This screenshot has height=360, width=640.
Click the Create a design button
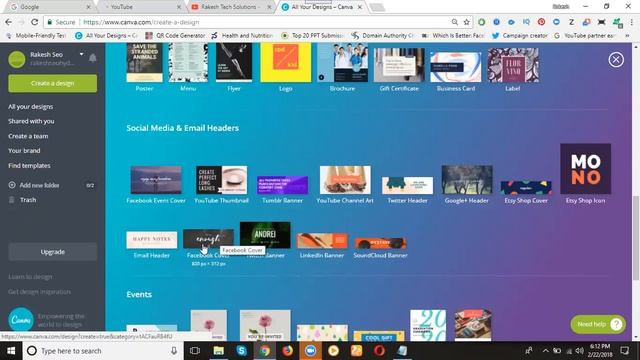(x=53, y=83)
